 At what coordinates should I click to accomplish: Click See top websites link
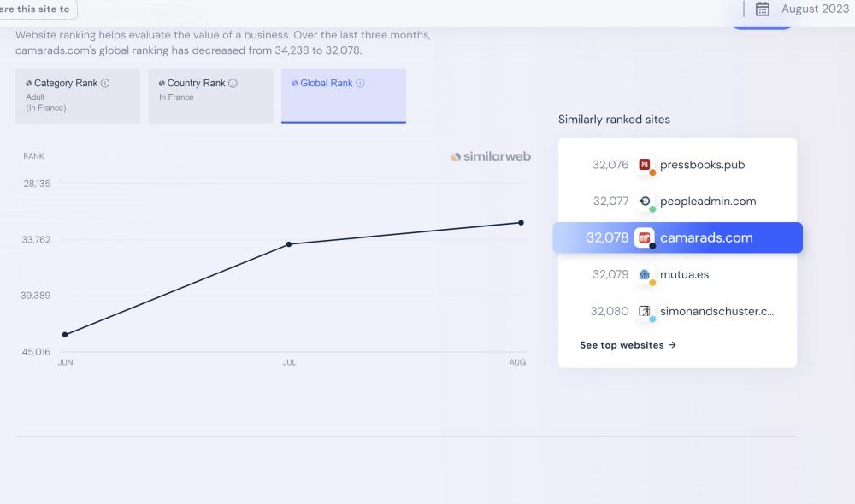628,345
